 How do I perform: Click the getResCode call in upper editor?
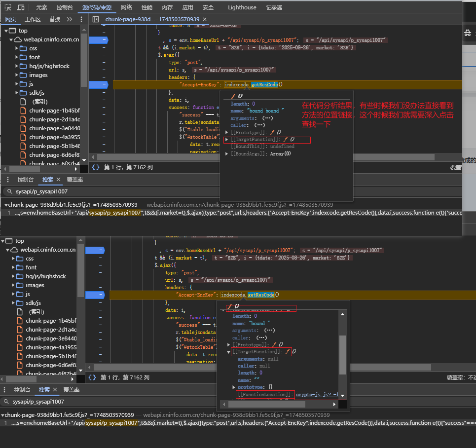click(x=264, y=85)
